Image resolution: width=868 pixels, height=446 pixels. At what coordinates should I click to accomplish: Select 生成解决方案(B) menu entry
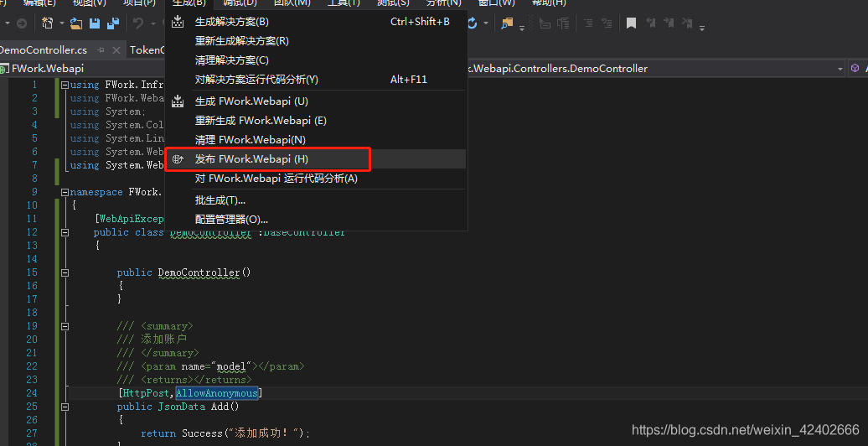[317, 22]
